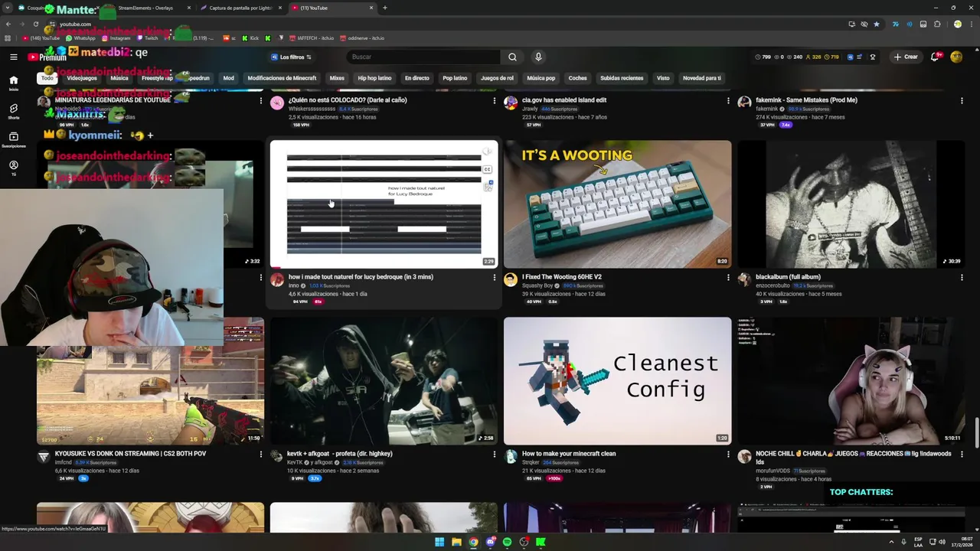
Task: Click the page vertical scrollbar
Action: pos(976,432)
